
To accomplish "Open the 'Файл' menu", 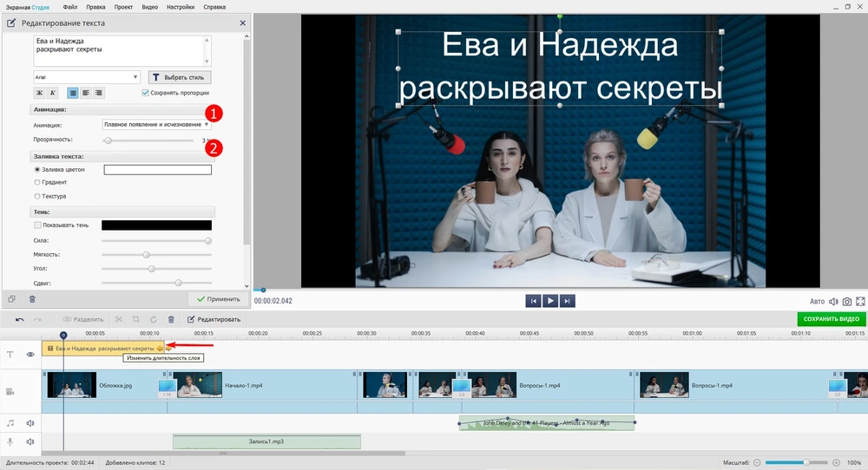I will (x=70, y=6).
